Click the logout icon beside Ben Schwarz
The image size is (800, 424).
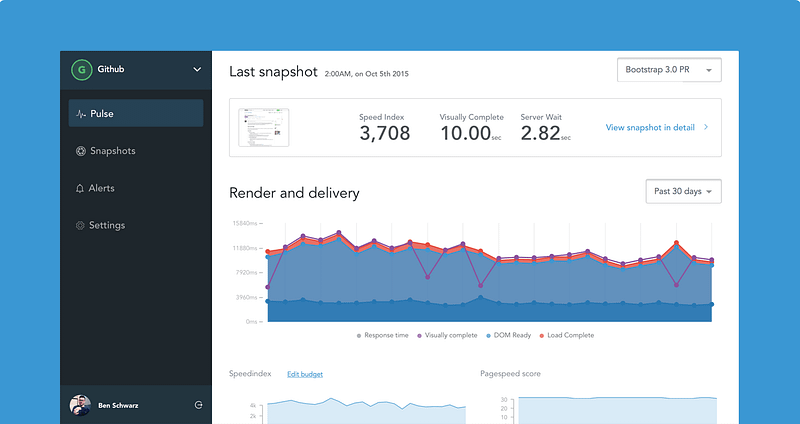(198, 405)
